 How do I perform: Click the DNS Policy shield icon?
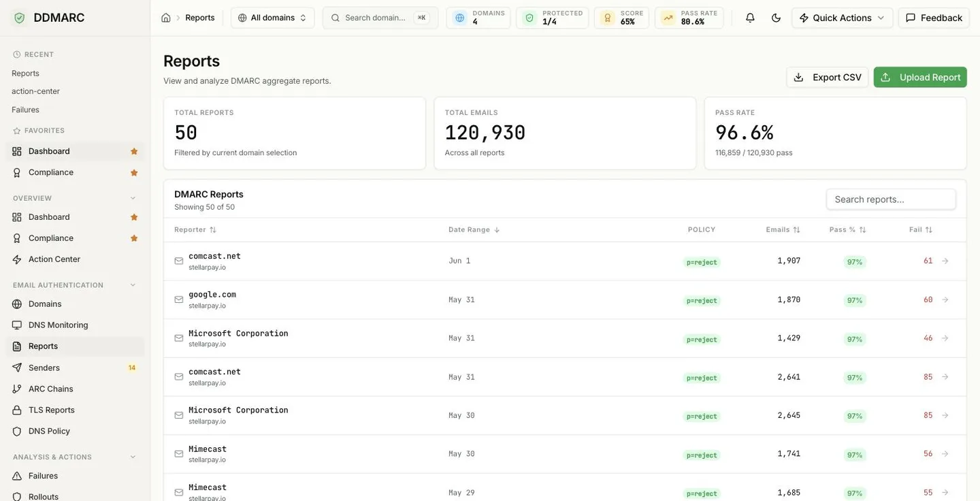click(17, 431)
